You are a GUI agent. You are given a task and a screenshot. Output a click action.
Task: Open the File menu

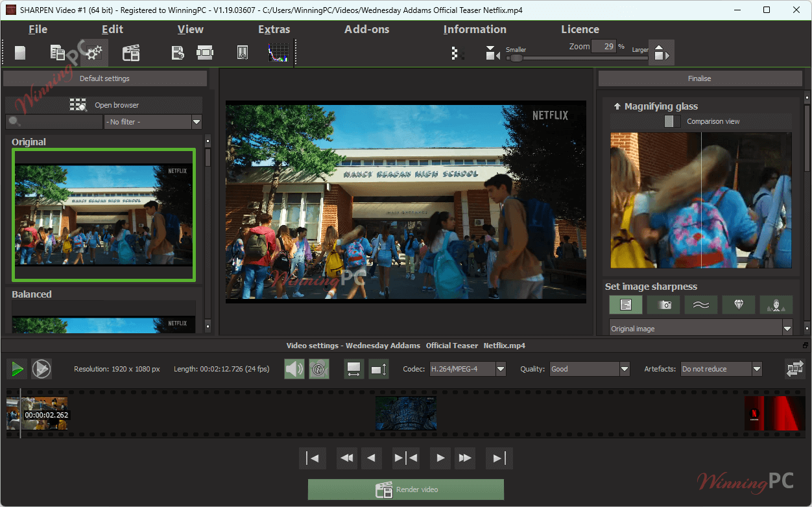pyautogui.click(x=38, y=29)
